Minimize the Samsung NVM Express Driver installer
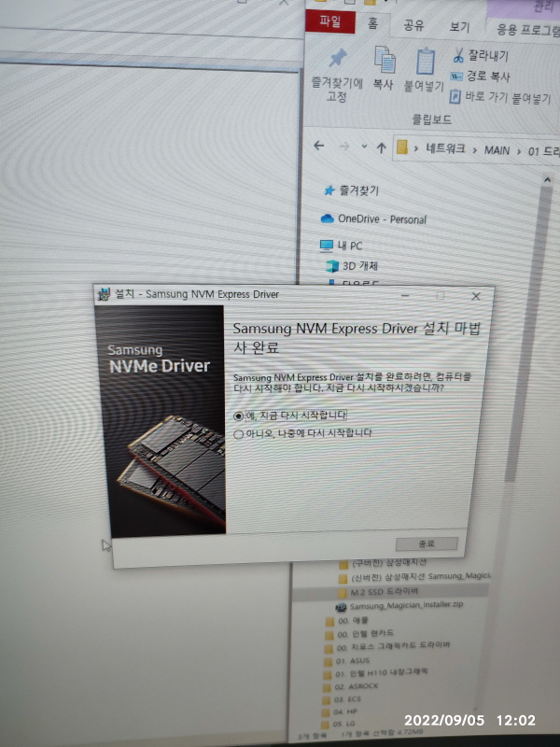Image resolution: width=560 pixels, height=747 pixels. [405, 296]
